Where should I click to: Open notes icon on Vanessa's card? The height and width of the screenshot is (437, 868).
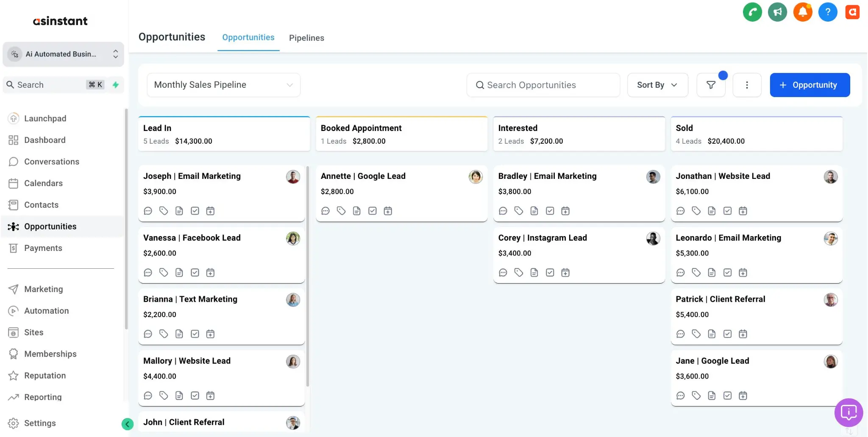coord(179,273)
